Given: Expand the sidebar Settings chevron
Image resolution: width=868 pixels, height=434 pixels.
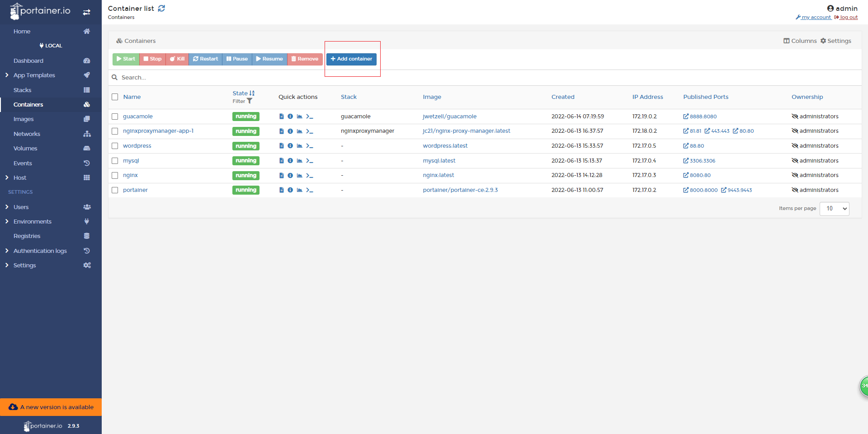Looking at the screenshot, I should click(x=7, y=265).
